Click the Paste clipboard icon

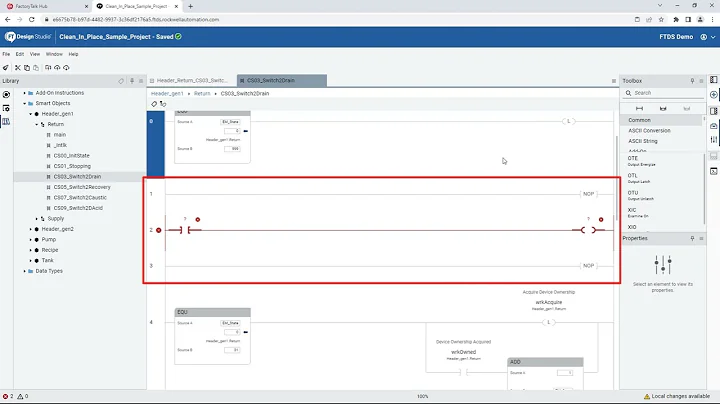pos(36,67)
